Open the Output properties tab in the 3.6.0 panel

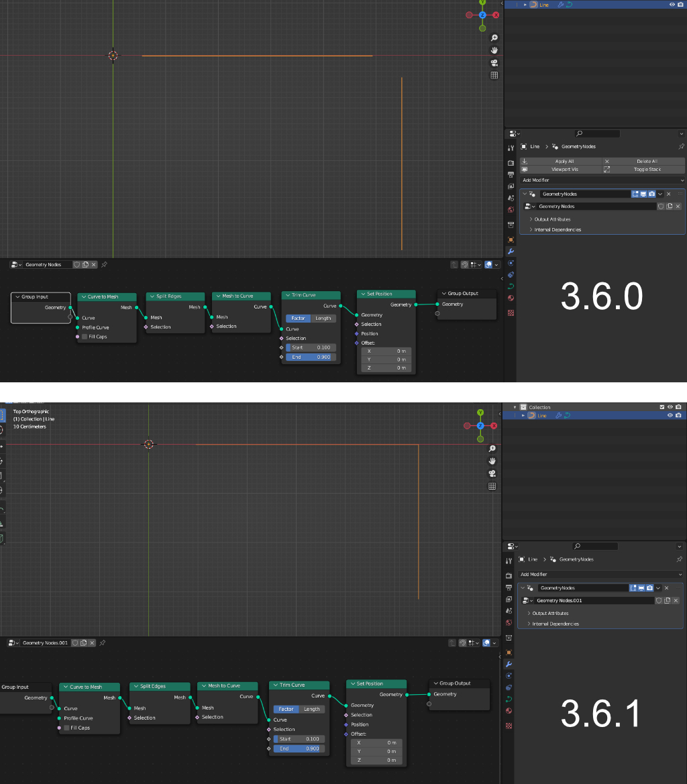click(x=511, y=175)
